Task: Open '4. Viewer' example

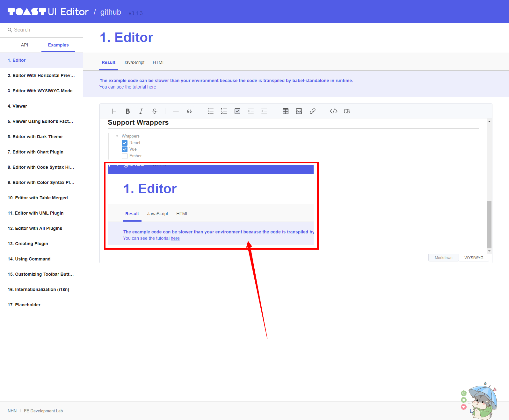Action: click(41, 106)
